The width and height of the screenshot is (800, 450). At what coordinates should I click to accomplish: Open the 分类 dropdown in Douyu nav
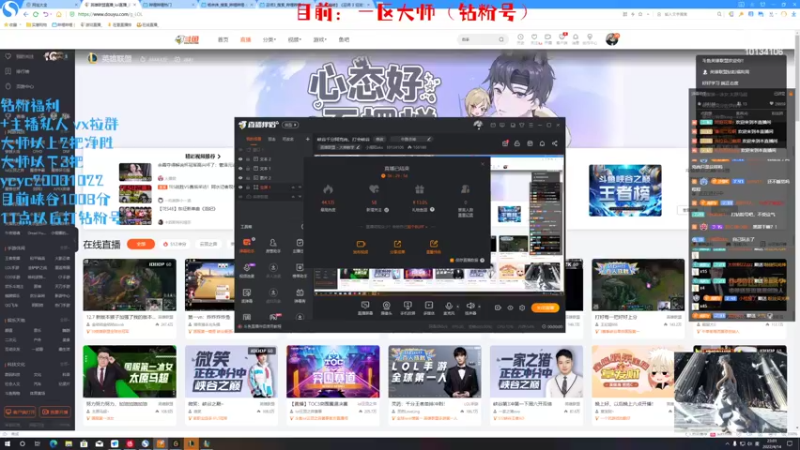click(x=269, y=39)
